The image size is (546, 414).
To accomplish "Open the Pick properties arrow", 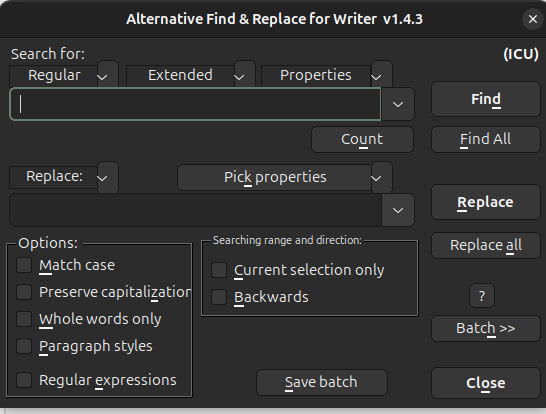I will pos(381,177).
